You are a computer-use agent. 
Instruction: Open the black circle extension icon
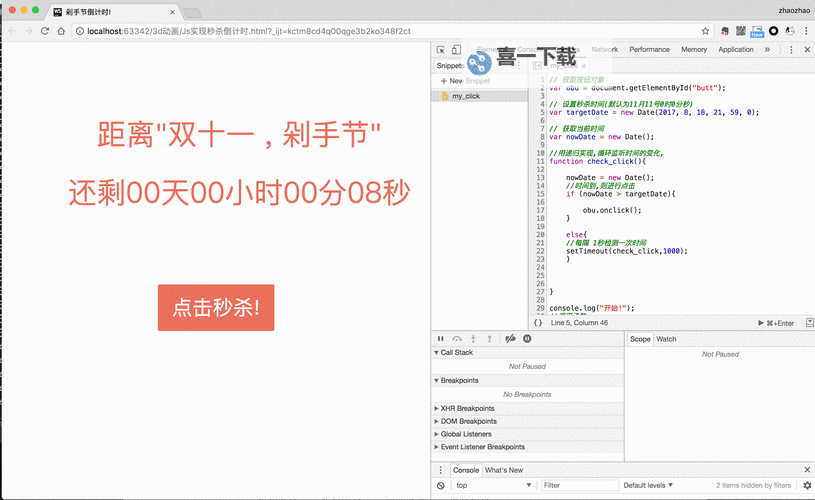pos(773,31)
